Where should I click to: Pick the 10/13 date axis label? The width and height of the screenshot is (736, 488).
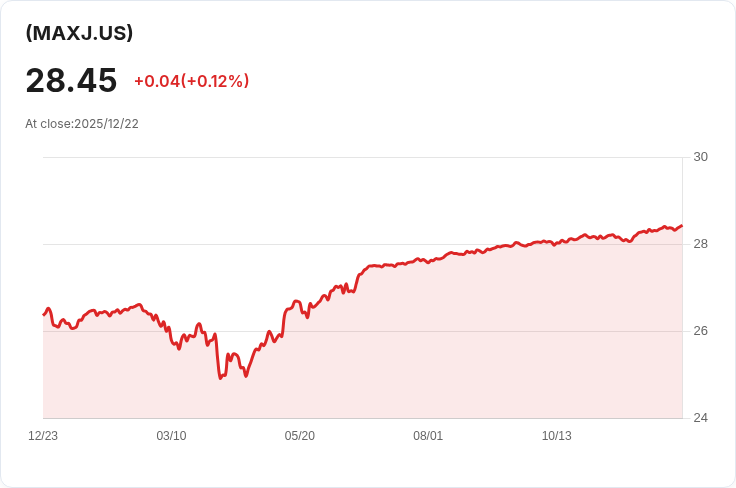(x=557, y=436)
